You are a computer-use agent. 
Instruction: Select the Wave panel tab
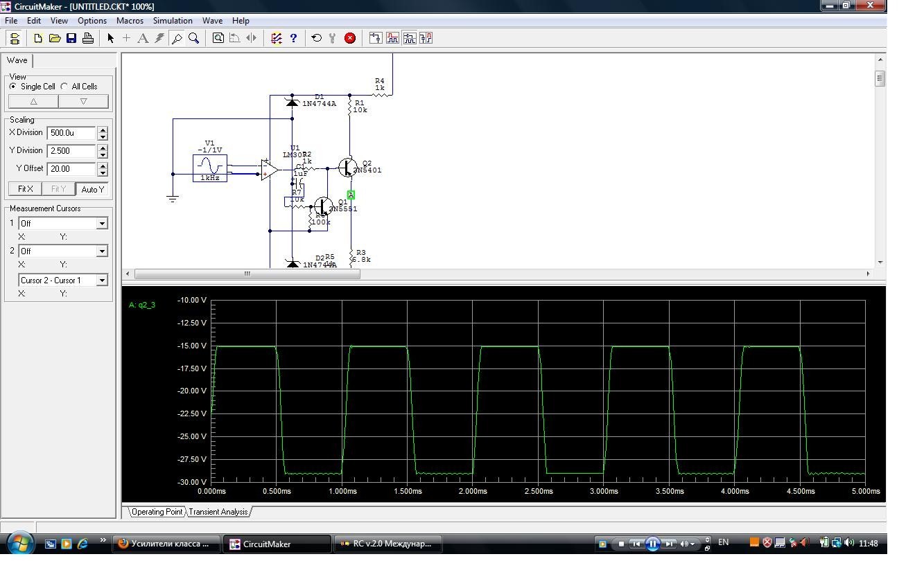pos(17,60)
